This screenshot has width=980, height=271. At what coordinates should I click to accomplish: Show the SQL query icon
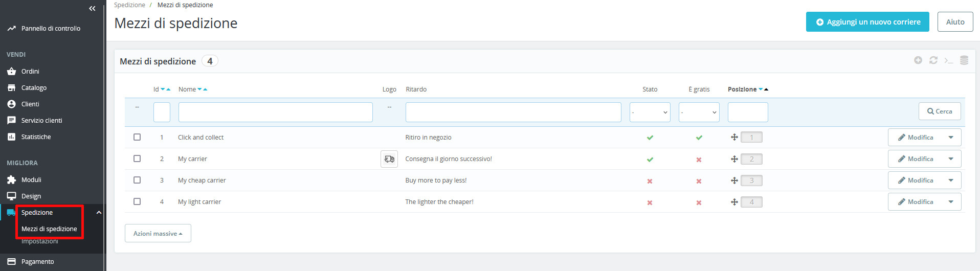(x=949, y=60)
